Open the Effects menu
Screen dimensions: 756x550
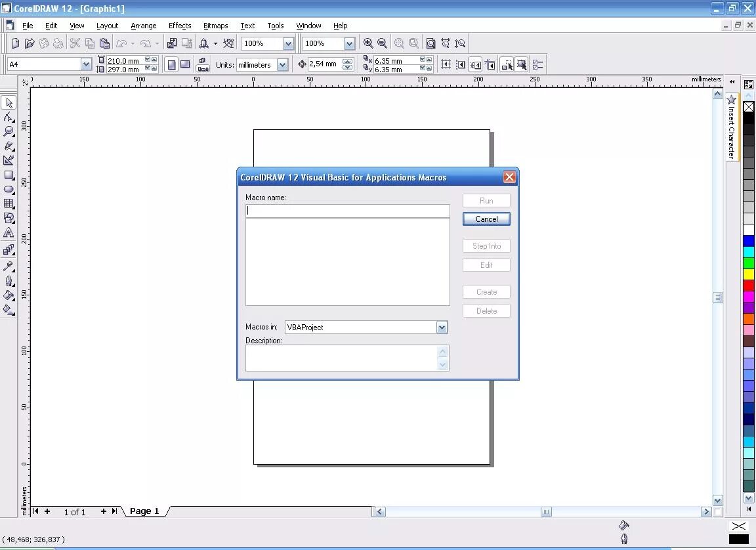point(180,26)
